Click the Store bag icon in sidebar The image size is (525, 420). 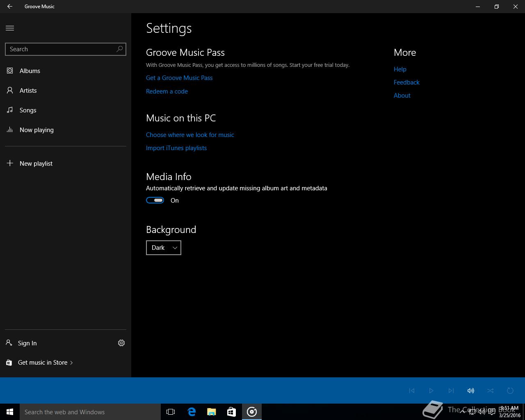tap(9, 363)
